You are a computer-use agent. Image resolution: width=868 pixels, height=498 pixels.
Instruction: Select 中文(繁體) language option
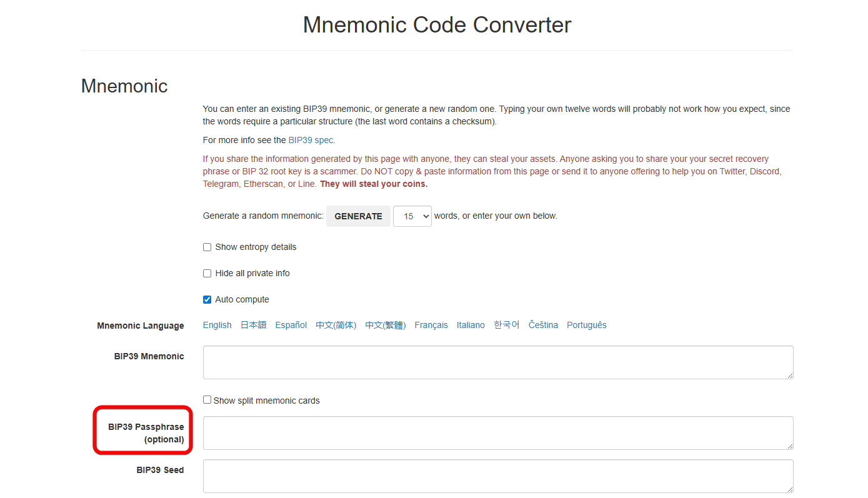pos(386,325)
